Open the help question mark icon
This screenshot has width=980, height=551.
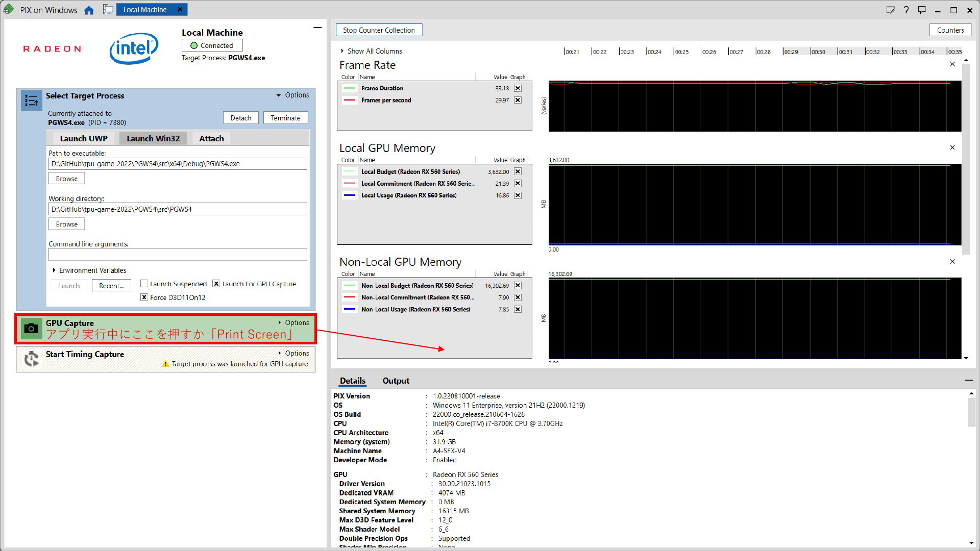click(x=906, y=10)
